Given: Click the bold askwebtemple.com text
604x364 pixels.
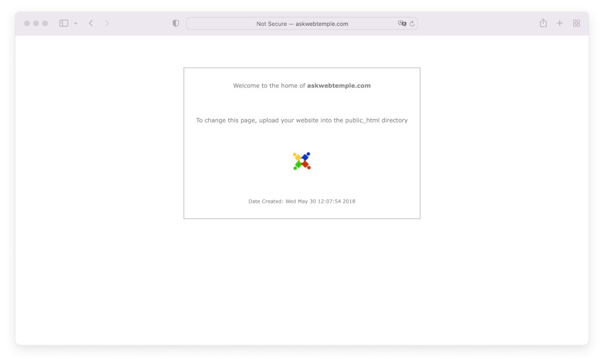Looking at the screenshot, I should tap(339, 86).
